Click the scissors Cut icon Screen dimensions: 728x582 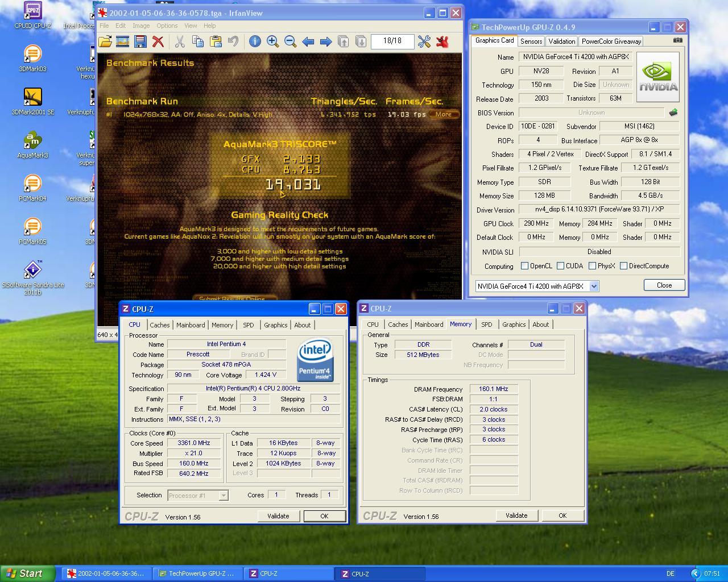[x=180, y=41]
